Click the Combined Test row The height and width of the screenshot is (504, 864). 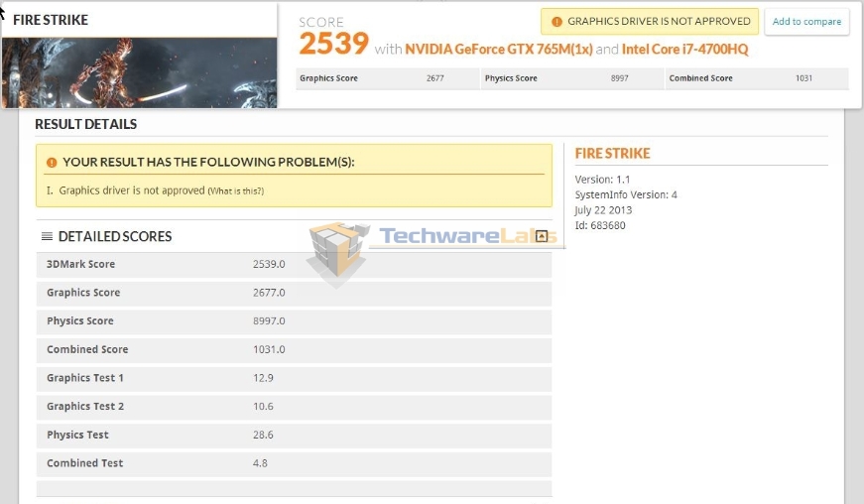[x=294, y=463]
